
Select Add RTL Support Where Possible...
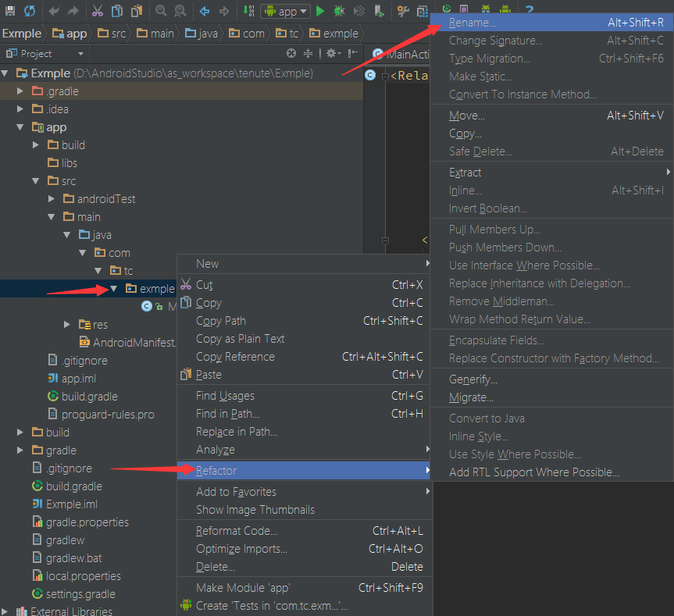coord(552,472)
